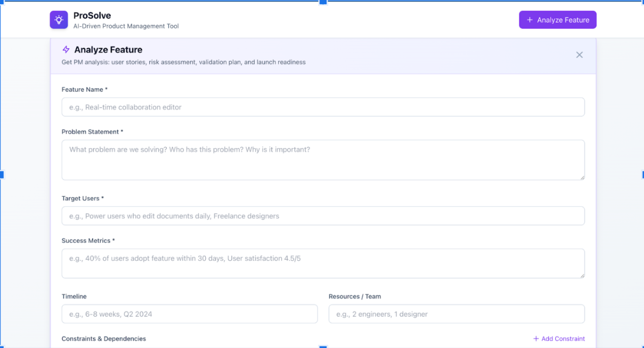Click the lightning bolt icon beside Analyze Feature heading
This screenshot has height=348, width=644.
click(66, 50)
